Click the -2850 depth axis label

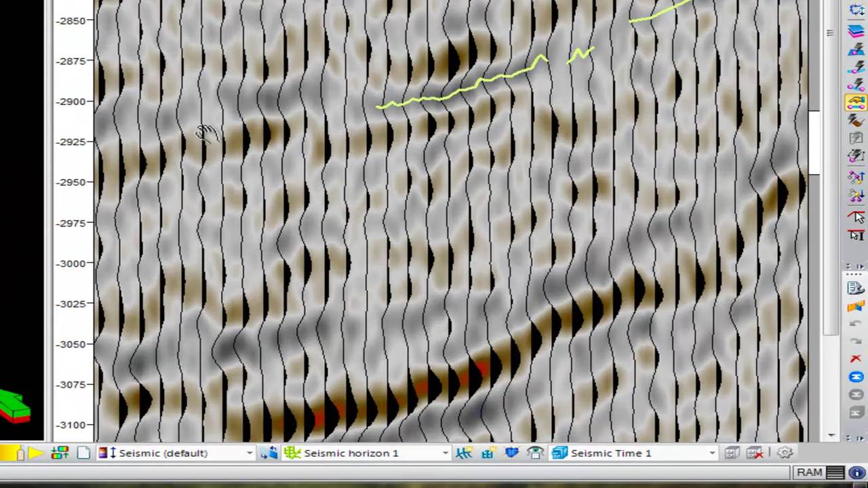71,20
